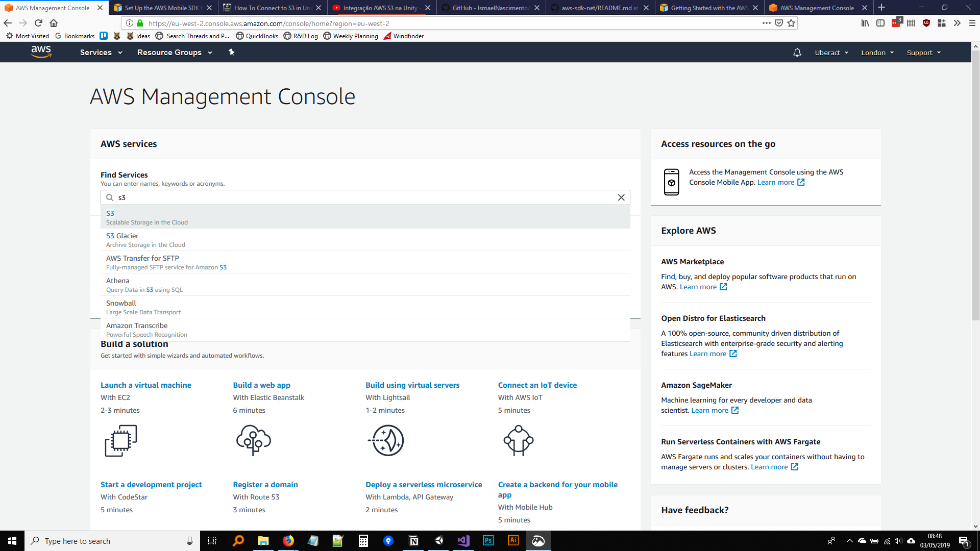Click the Console Mobile App phone icon

pos(671,182)
